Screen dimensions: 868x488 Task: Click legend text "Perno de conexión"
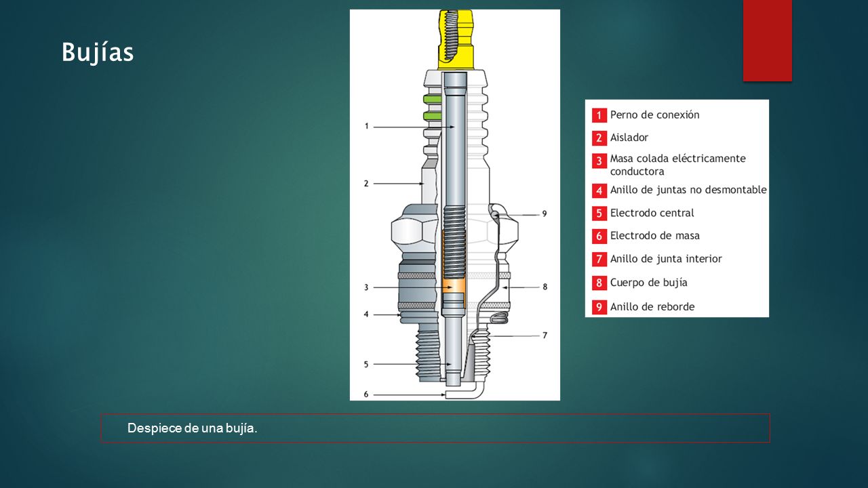[x=654, y=115]
